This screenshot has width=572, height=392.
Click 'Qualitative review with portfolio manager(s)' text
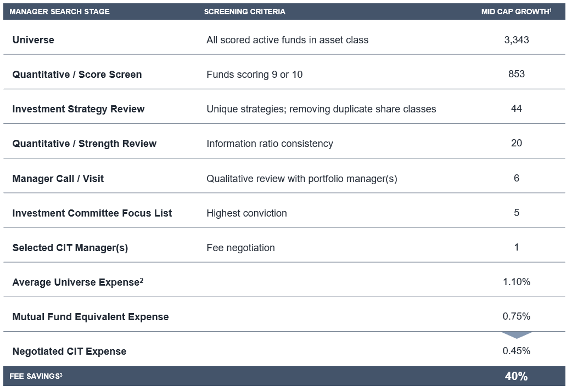pyautogui.click(x=301, y=179)
